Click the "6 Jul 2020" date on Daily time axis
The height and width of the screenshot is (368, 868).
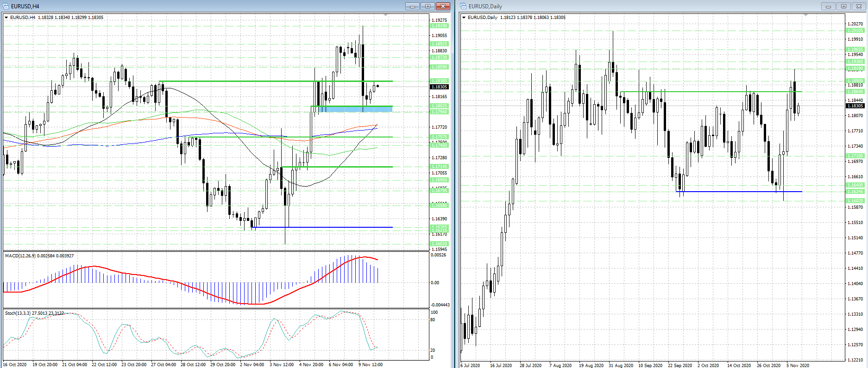470,365
